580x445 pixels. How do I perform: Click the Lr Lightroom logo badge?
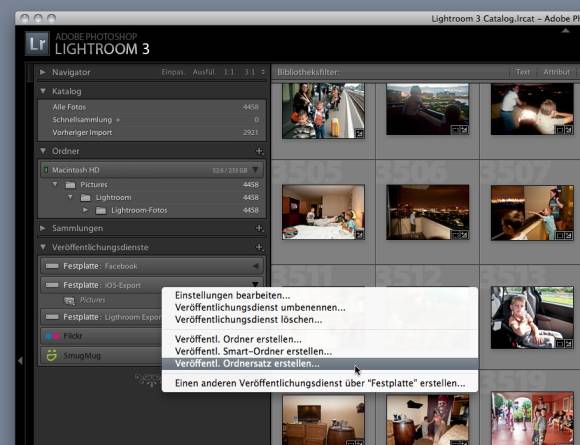point(37,44)
